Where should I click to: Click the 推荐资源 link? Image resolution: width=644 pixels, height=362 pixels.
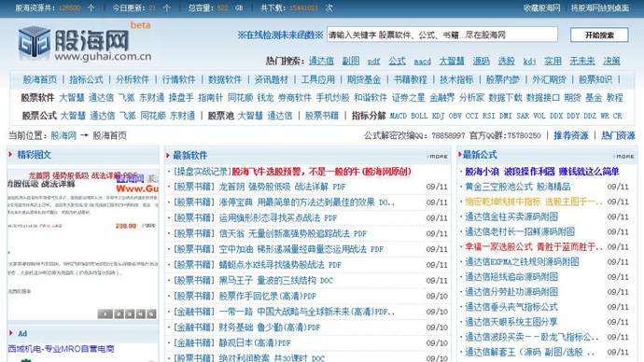click(x=571, y=135)
